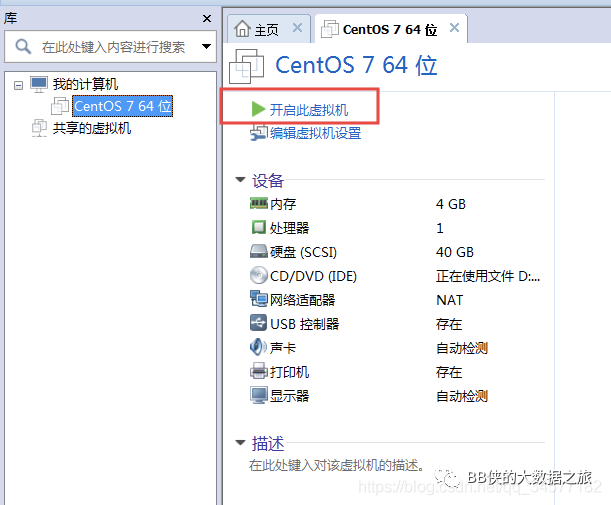Open the library search dropdown arrow
The image size is (611, 505).
[207, 47]
